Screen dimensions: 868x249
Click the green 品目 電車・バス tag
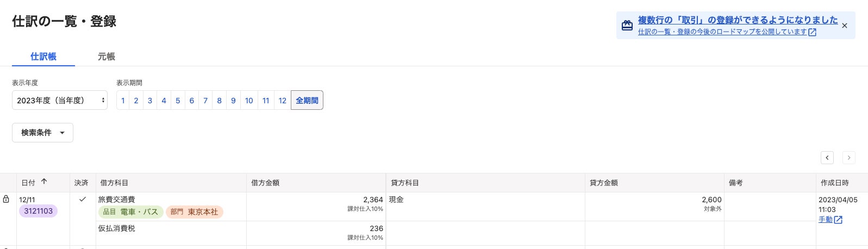click(130, 212)
